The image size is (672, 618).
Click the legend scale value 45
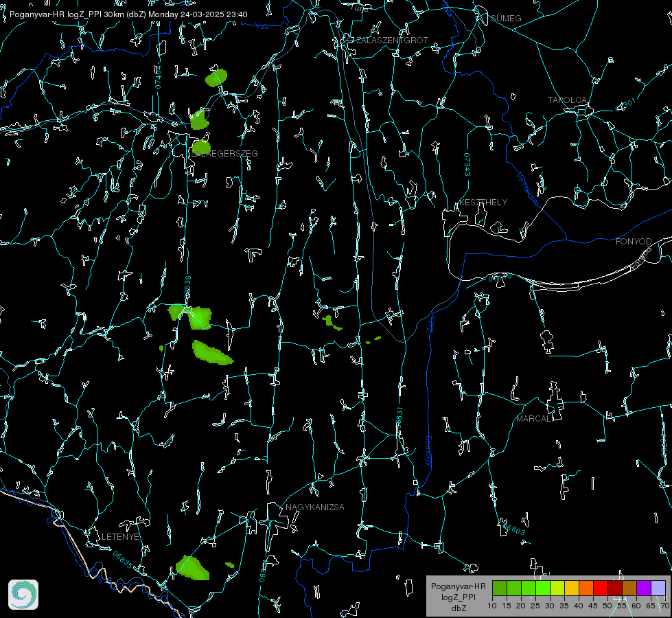pyautogui.click(x=592, y=606)
